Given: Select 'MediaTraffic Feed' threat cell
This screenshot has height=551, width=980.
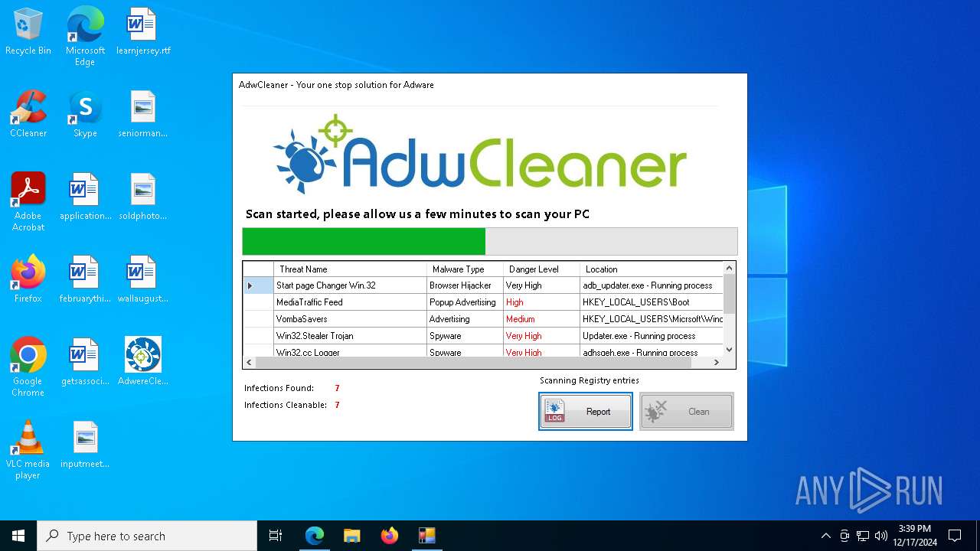Looking at the screenshot, I should click(351, 302).
